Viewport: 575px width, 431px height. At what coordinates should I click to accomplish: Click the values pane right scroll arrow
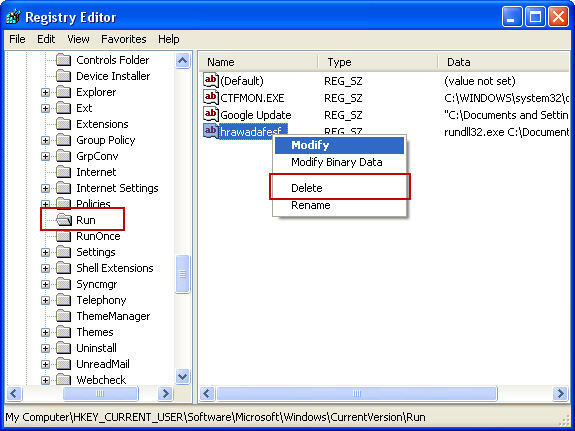(561, 394)
